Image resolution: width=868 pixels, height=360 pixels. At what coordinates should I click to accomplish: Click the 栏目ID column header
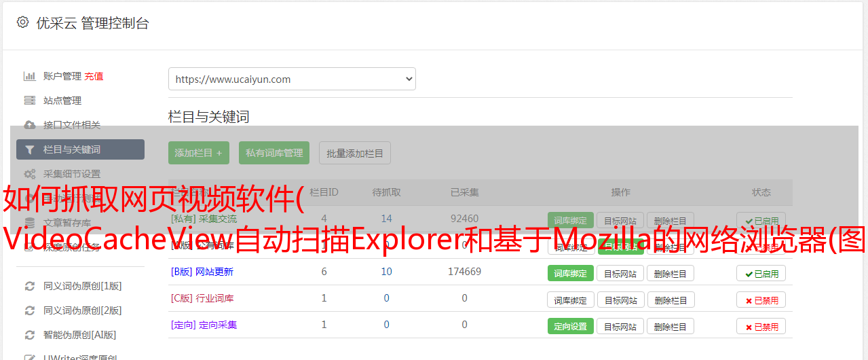tap(324, 192)
